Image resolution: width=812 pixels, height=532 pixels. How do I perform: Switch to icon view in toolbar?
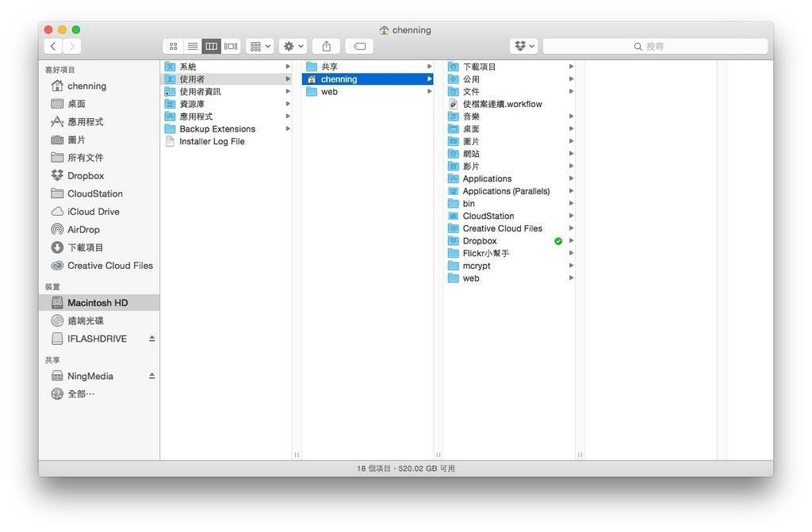click(x=174, y=47)
